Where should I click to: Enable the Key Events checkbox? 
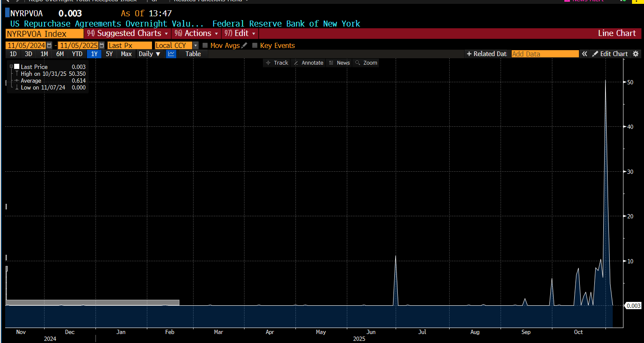tap(255, 45)
